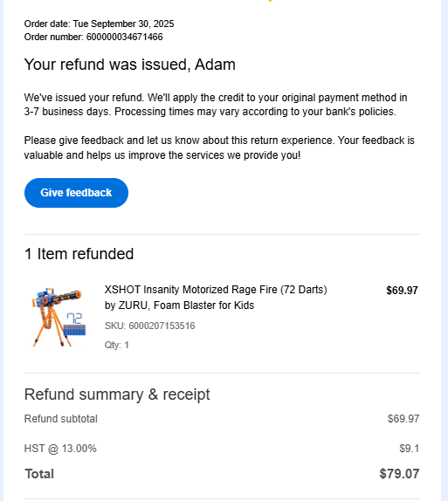The width and height of the screenshot is (448, 501).
Task: Click the 'Refund summary & receipt' heading
Action: (x=117, y=395)
